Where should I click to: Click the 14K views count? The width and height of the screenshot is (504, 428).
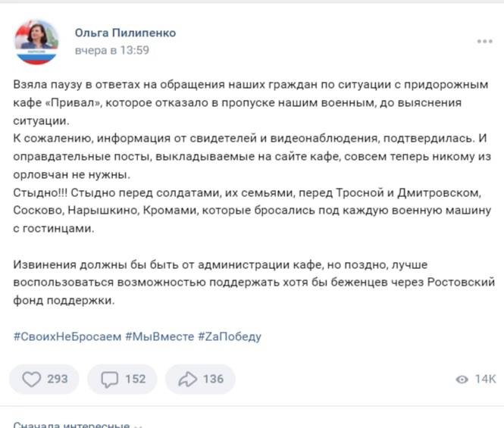486,380
